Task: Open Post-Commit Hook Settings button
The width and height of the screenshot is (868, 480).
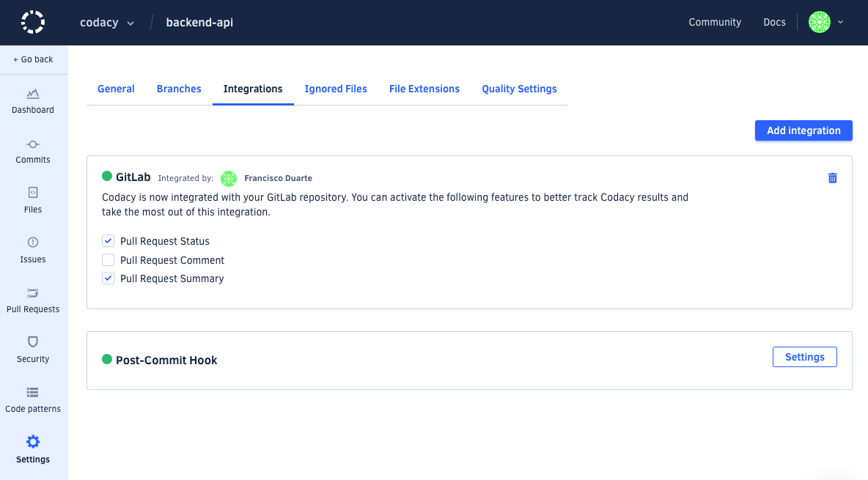Action: (x=804, y=357)
